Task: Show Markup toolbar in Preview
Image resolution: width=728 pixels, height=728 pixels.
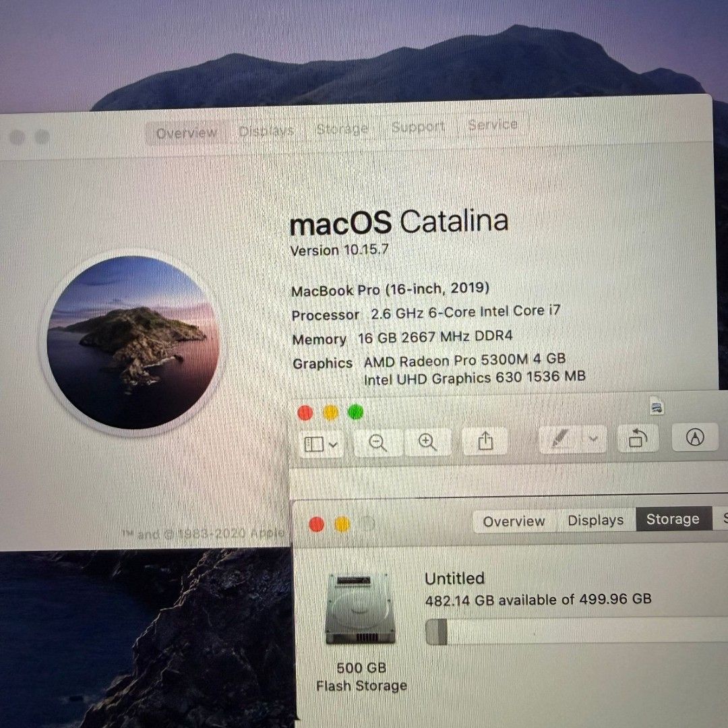Action: coord(694,437)
